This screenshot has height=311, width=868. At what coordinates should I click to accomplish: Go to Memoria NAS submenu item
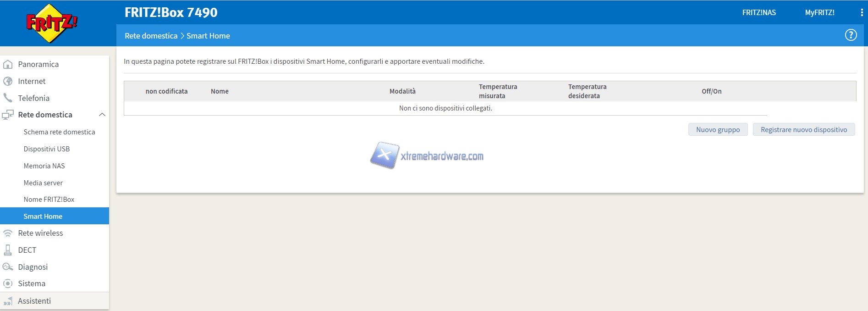click(x=44, y=166)
